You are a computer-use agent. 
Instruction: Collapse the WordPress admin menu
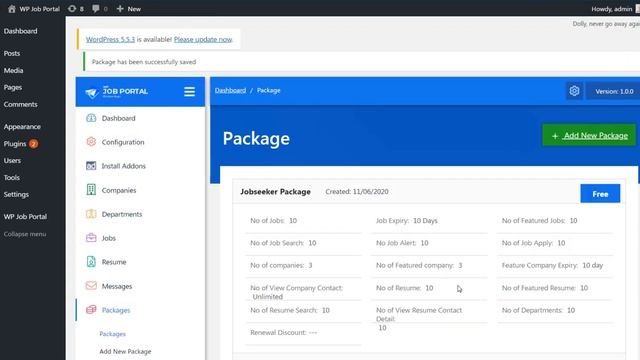click(x=25, y=234)
